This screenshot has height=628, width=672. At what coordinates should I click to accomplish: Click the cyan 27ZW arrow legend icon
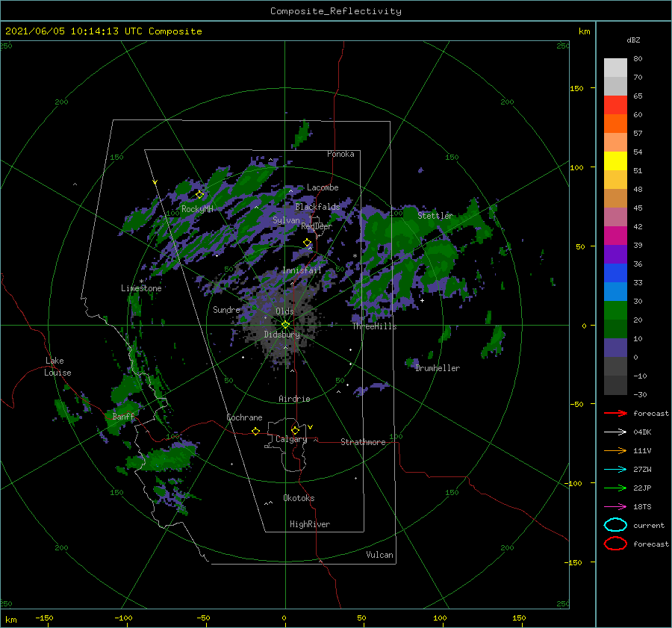point(615,470)
